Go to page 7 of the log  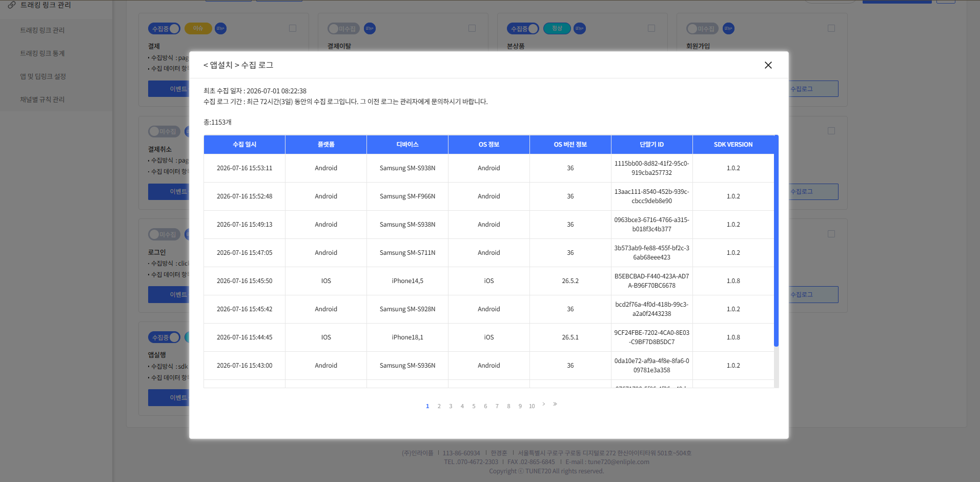(x=497, y=406)
